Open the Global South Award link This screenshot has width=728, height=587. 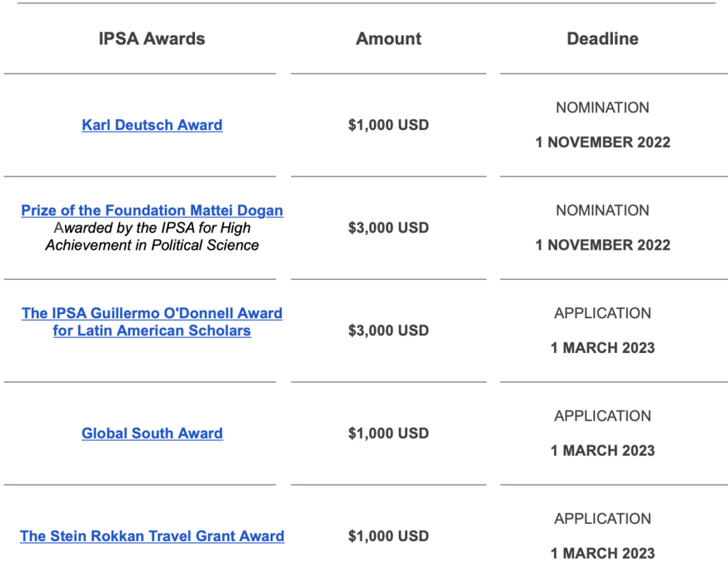[x=152, y=434]
